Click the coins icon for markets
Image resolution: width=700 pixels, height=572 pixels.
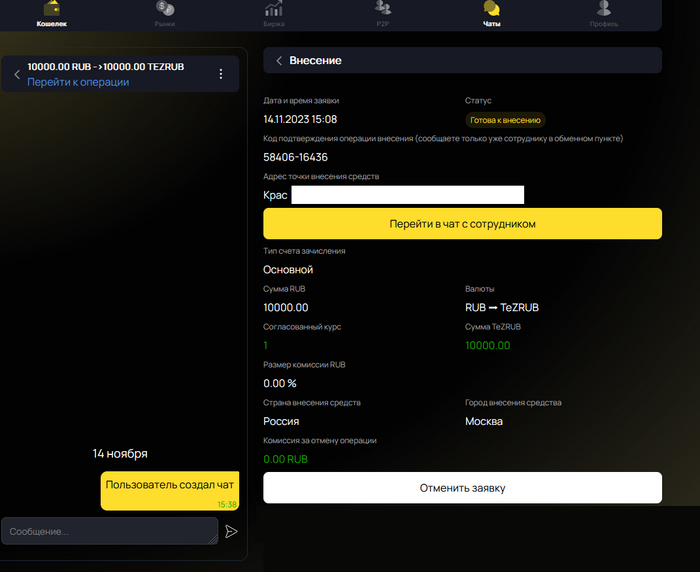coord(165,8)
